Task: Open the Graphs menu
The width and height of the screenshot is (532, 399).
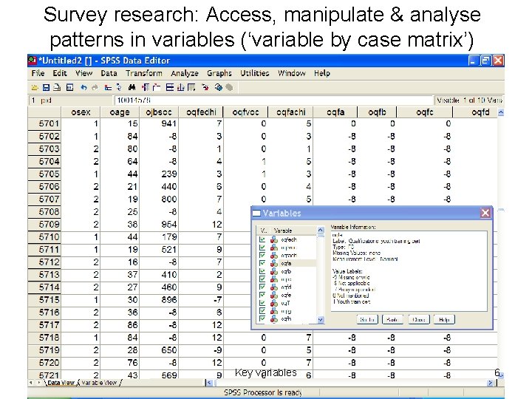Action: point(219,73)
